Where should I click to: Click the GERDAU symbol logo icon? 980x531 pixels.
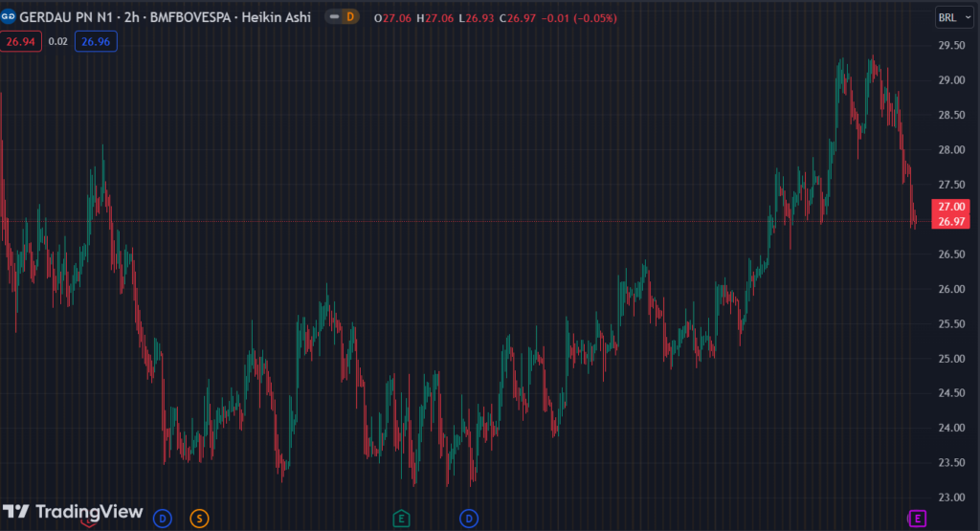[x=8, y=17]
